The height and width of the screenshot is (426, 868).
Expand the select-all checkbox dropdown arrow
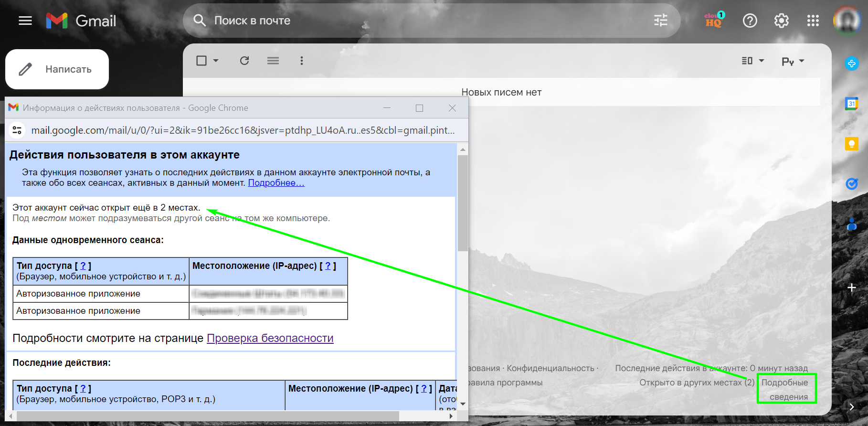tap(216, 61)
